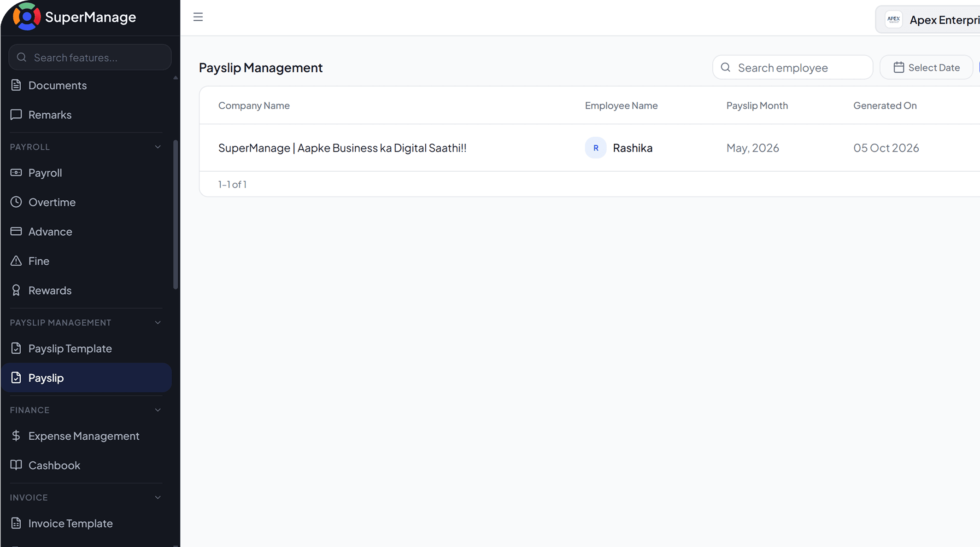Collapse the PAYSLIP MANAGEMENT section chevron
Screen dimensions: 980x547
pyautogui.click(x=158, y=323)
